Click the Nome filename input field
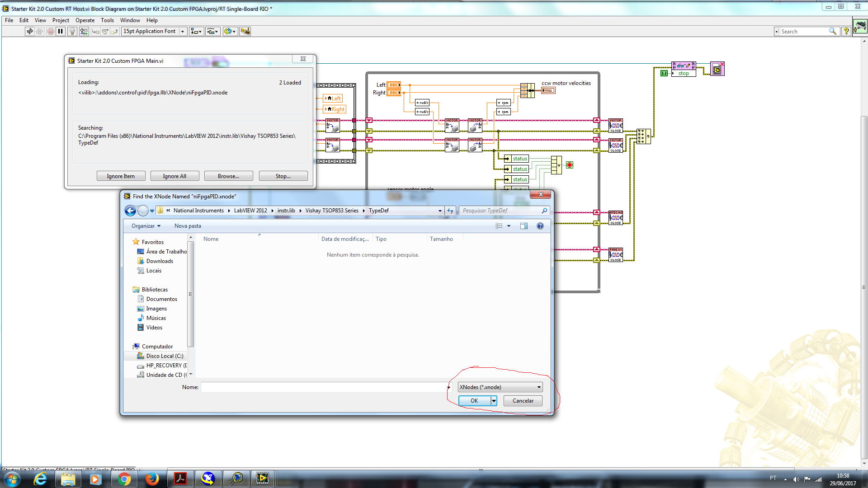This screenshot has height=488, width=868. tap(324, 387)
